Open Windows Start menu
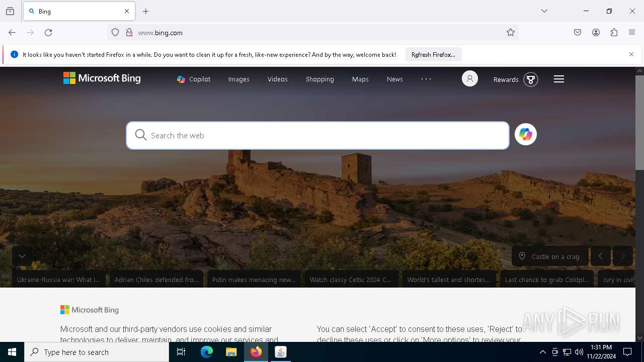 12,352
